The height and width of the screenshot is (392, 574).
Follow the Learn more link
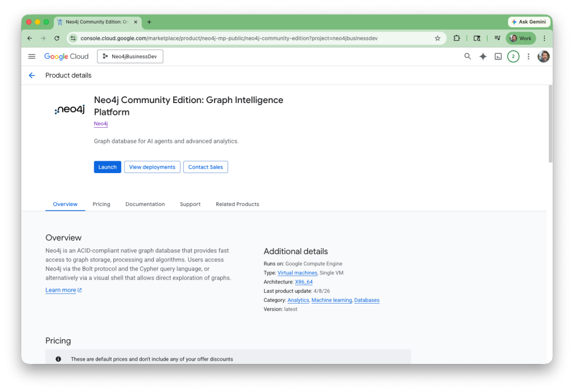pos(61,290)
